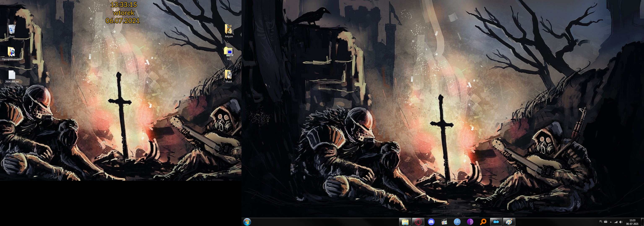The width and height of the screenshot is (644, 226).
Task: Open the volume speaker tray icon
Action: click(x=621, y=222)
